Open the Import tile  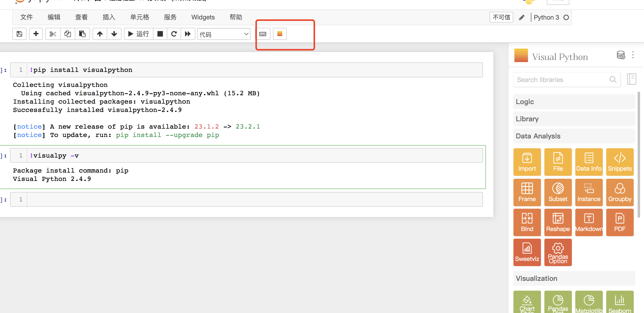(x=527, y=162)
